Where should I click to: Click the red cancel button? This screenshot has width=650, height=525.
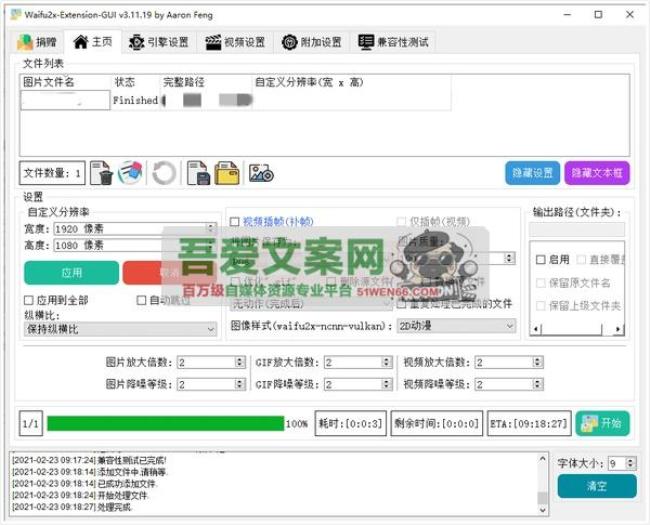[170, 273]
